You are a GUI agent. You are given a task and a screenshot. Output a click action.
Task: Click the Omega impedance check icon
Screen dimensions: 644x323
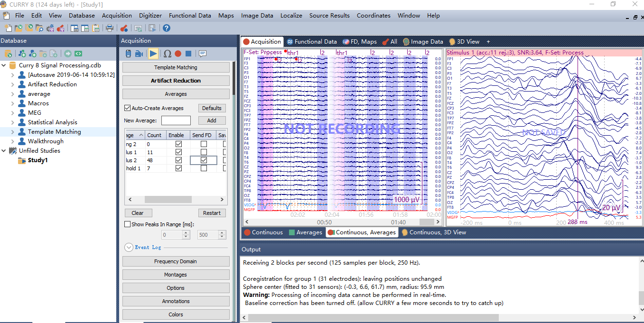click(167, 54)
